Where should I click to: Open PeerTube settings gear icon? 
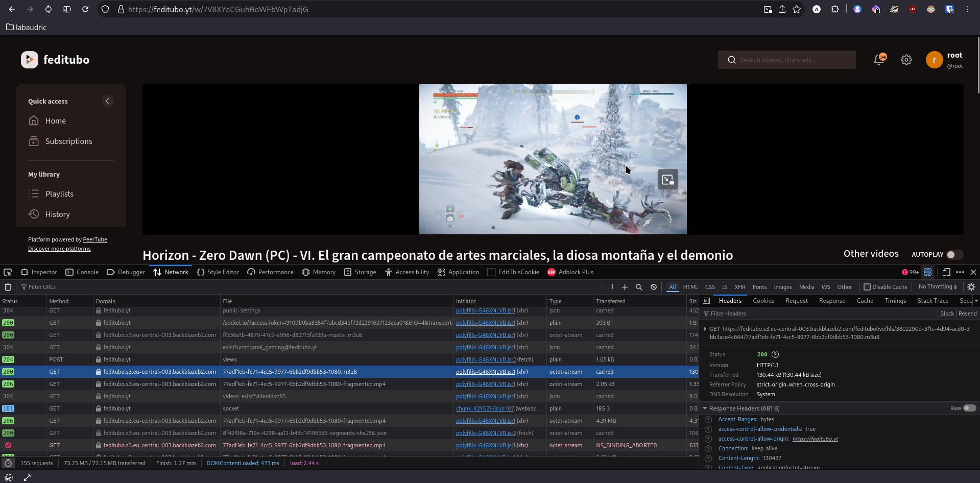click(906, 60)
